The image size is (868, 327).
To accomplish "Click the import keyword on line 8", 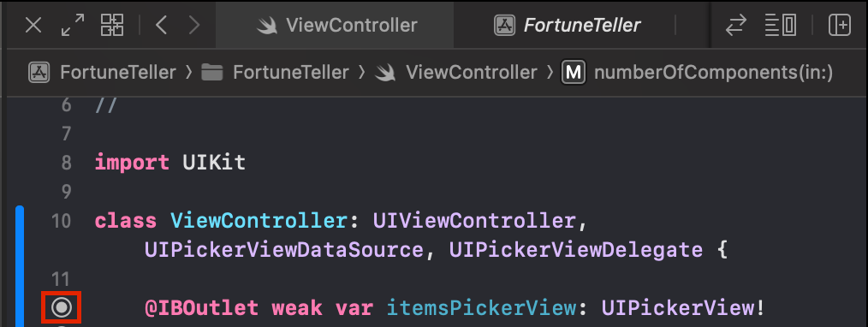I will 132,163.
